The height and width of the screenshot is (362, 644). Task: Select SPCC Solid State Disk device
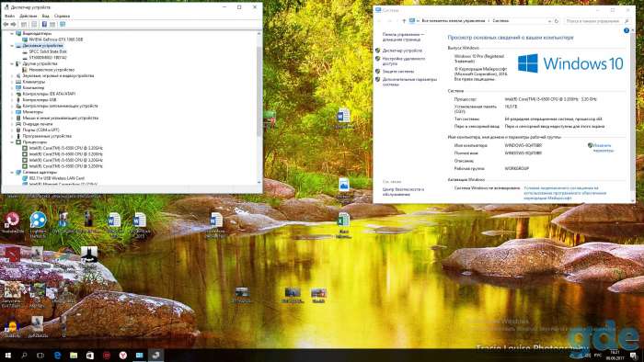pos(44,51)
